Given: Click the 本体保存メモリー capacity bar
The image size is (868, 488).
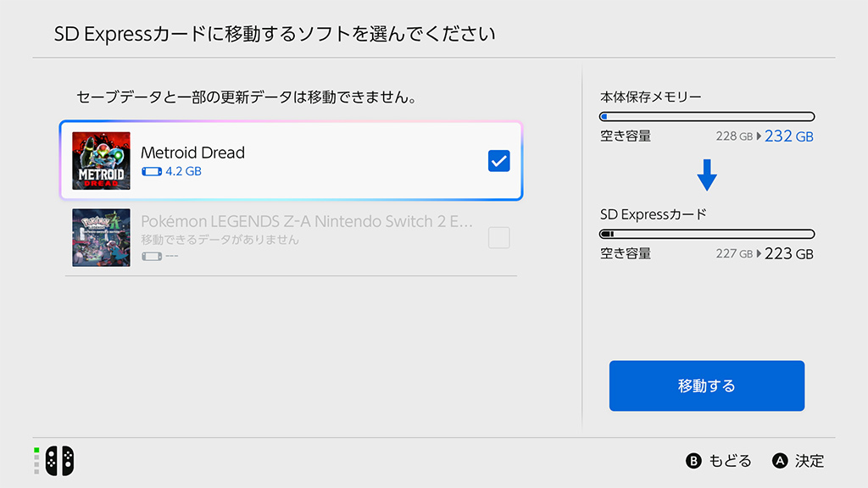Looking at the screenshot, I should point(707,117).
